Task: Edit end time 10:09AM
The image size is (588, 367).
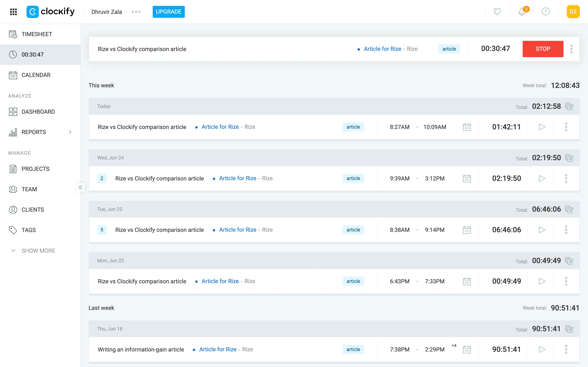Action: [434, 127]
